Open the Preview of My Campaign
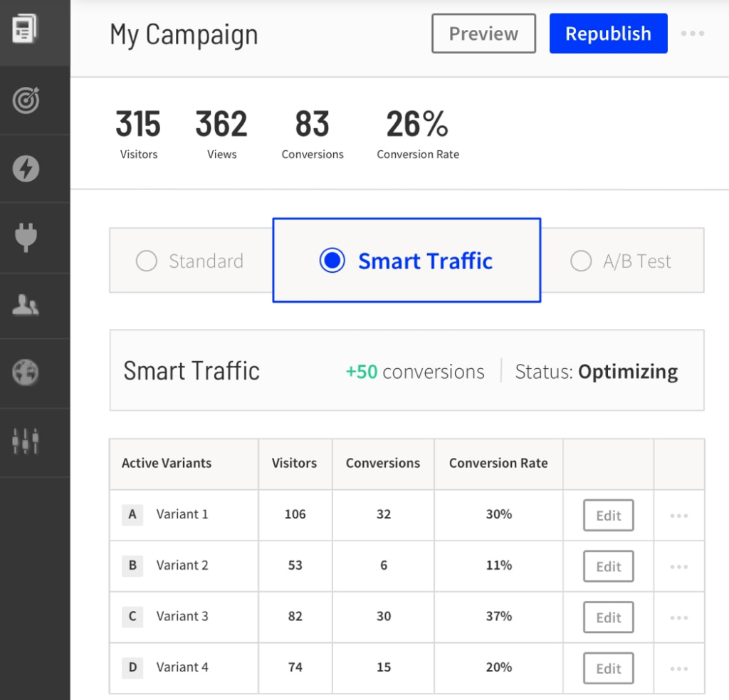This screenshot has height=700, width=729. coord(483,33)
